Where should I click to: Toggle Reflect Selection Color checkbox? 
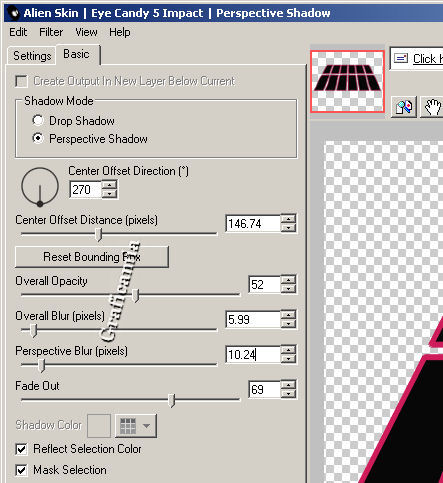[21, 449]
